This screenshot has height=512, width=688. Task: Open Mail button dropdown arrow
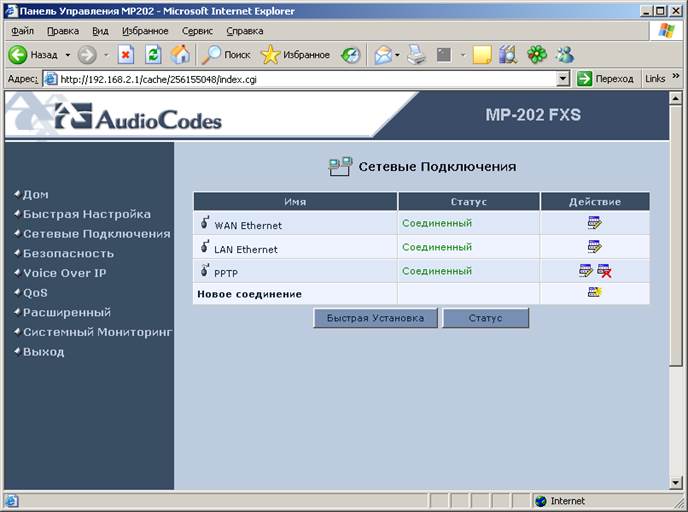click(x=398, y=55)
